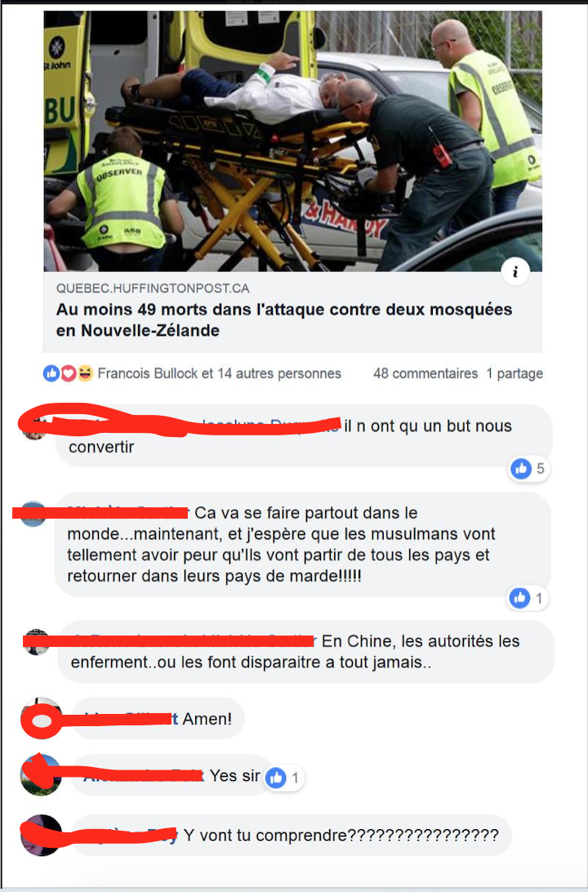Click avatar beside 'Y vont tu comprendre' comment
This screenshot has width=588, height=892.
coord(40,835)
